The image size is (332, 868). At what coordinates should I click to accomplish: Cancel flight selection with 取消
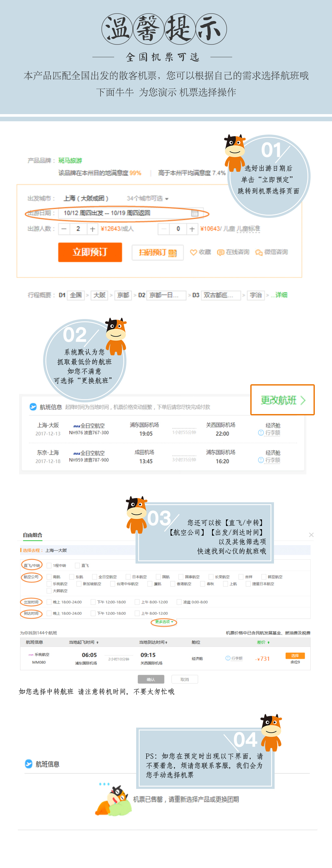pyautogui.click(x=185, y=679)
